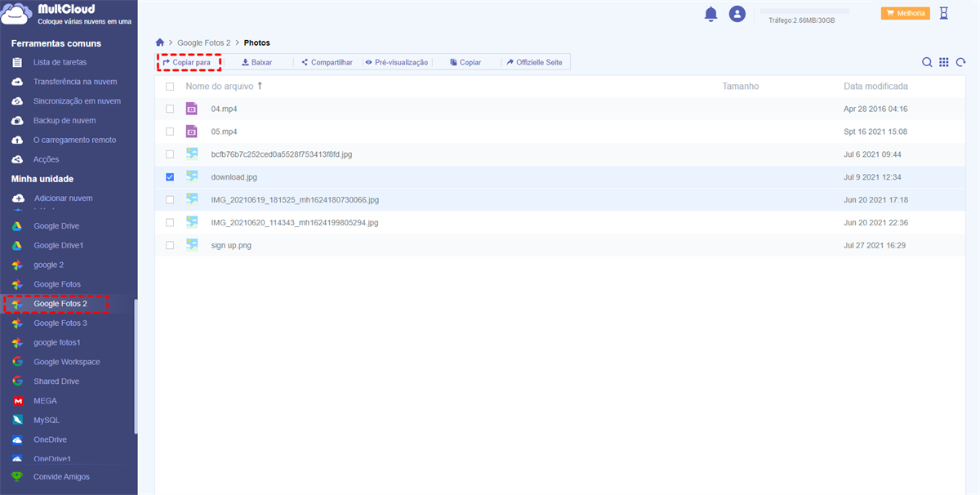
Task: Toggle the select-all files checkbox
Action: coord(170,86)
